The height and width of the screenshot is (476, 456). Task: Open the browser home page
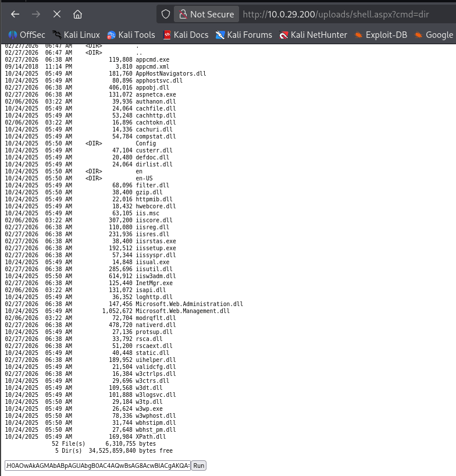[x=77, y=14]
